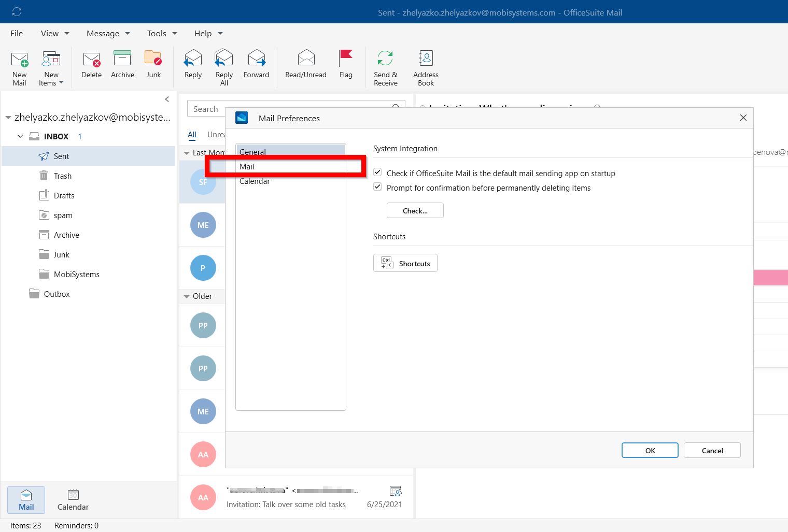788x532 pixels.
Task: Click the Check... button
Action: click(x=415, y=211)
